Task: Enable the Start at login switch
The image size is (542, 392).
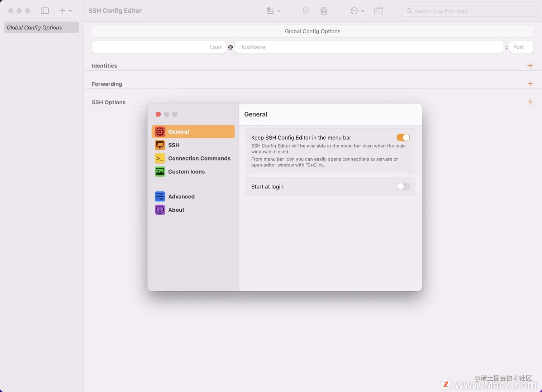Action: point(403,186)
